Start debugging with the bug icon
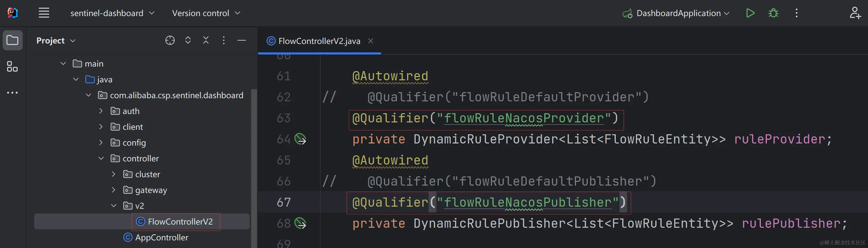868x248 pixels. tap(773, 13)
